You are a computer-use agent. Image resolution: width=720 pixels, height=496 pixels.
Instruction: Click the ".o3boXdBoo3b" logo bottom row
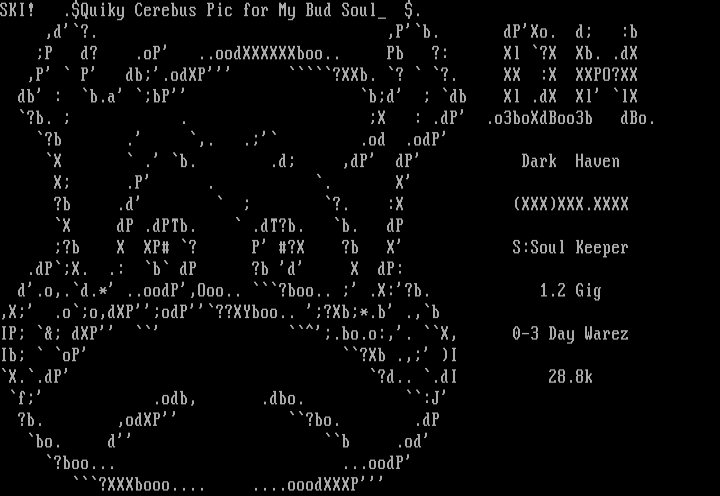540,118
